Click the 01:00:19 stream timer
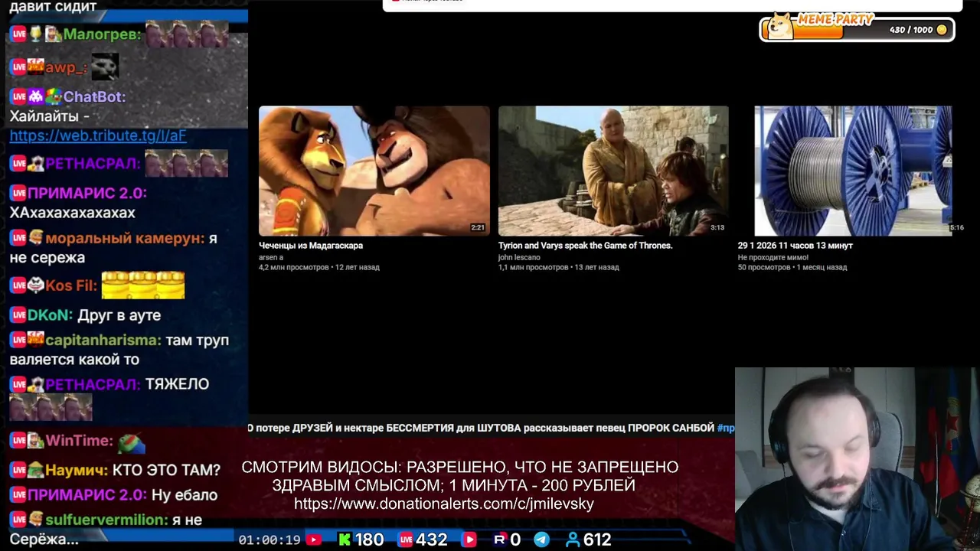The width and height of the screenshot is (980, 551). click(269, 540)
